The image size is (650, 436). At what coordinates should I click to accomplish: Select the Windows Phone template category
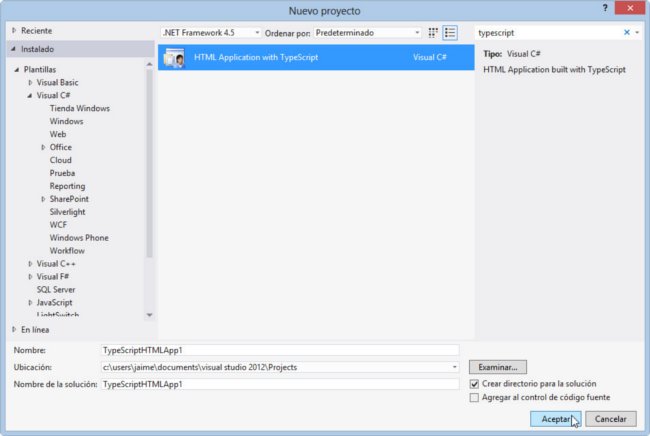point(79,237)
